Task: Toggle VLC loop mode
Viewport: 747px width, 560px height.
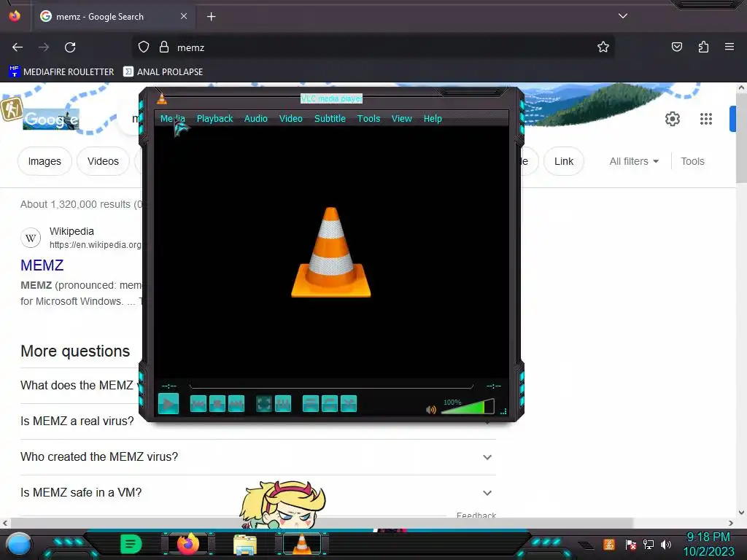Action: (x=330, y=404)
